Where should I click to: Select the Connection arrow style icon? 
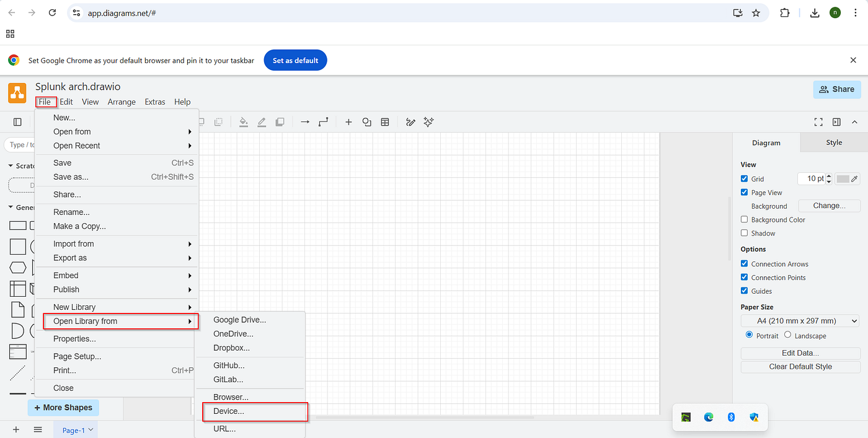point(305,122)
